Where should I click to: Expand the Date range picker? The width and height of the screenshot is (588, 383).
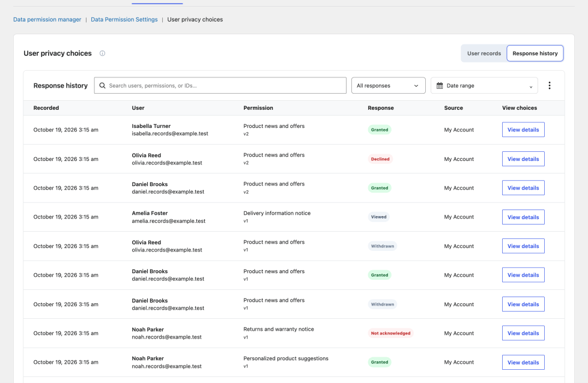pos(484,85)
